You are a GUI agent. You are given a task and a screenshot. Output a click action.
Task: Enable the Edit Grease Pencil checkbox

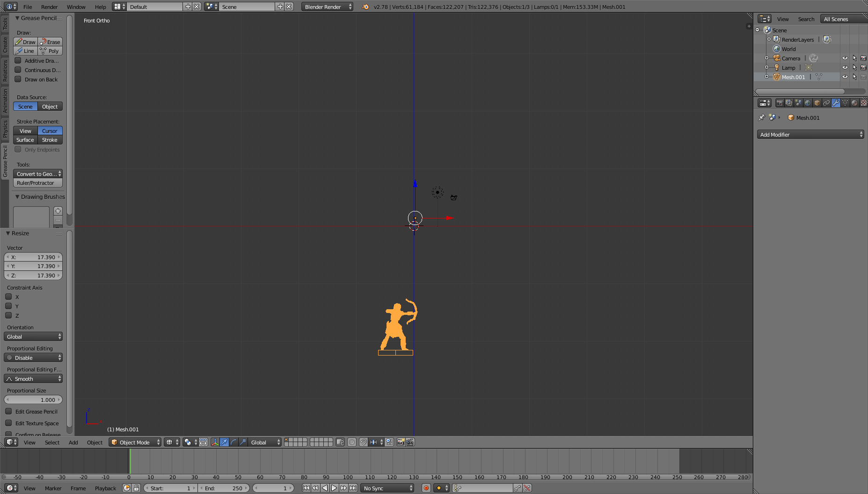pyautogui.click(x=8, y=411)
